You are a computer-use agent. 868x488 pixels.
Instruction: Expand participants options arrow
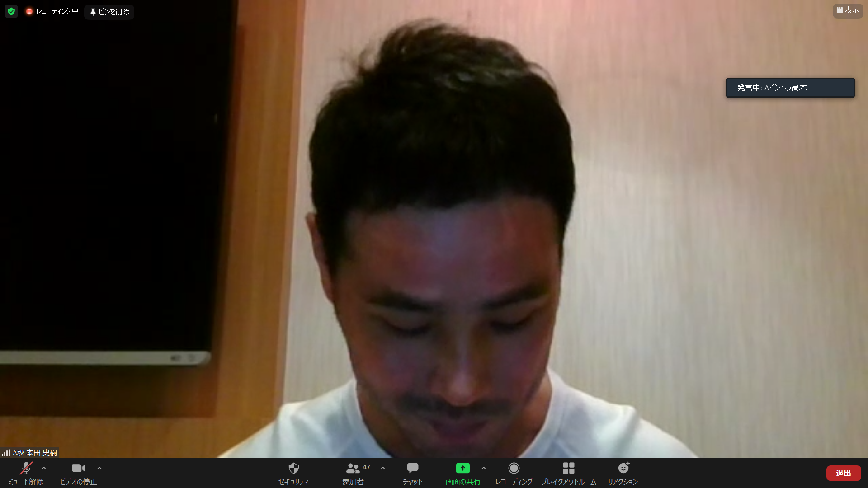click(x=383, y=468)
